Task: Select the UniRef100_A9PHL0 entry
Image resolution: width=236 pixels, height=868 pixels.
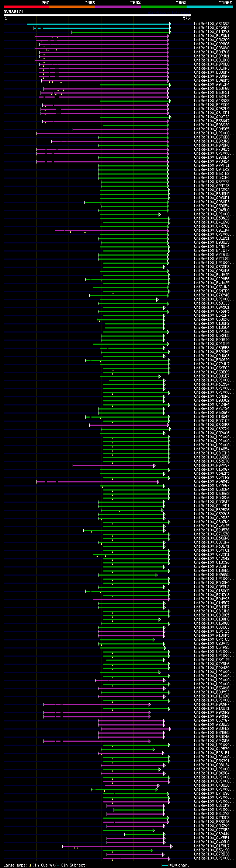Action: point(212,64)
